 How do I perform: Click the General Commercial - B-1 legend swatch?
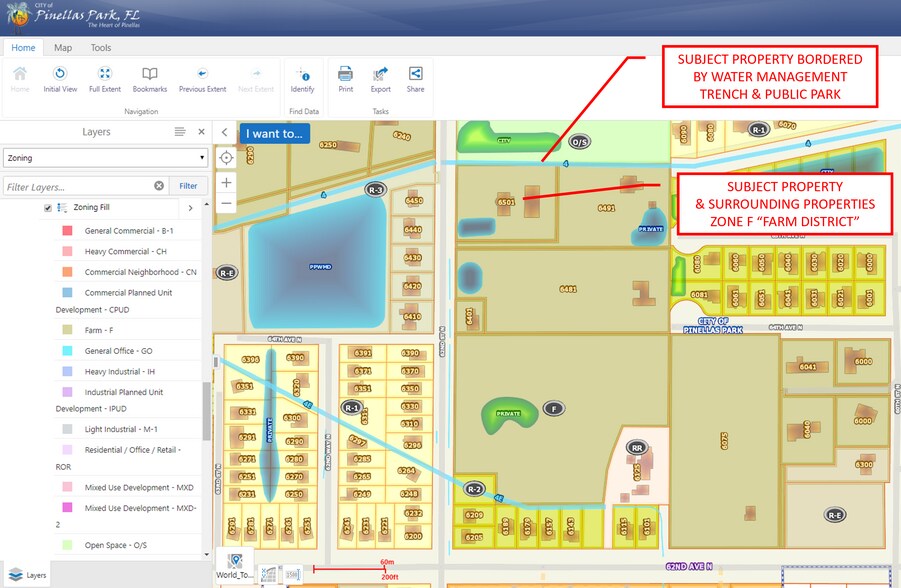coord(67,230)
